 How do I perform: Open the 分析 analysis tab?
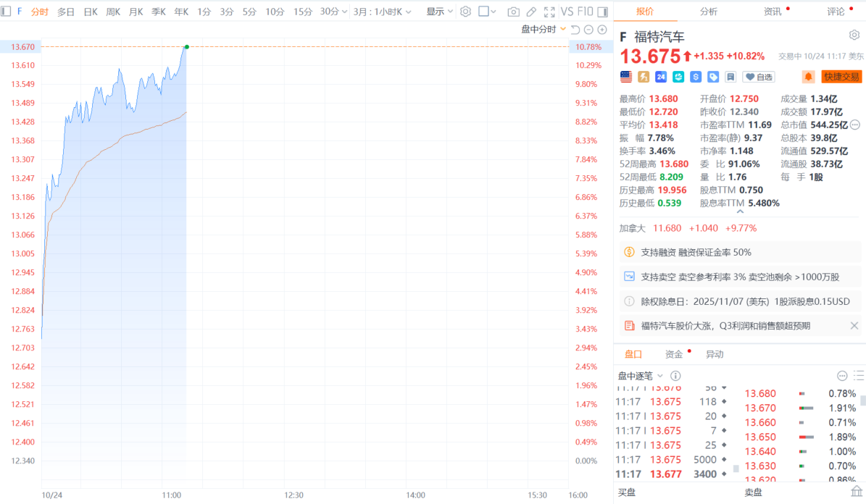click(709, 11)
